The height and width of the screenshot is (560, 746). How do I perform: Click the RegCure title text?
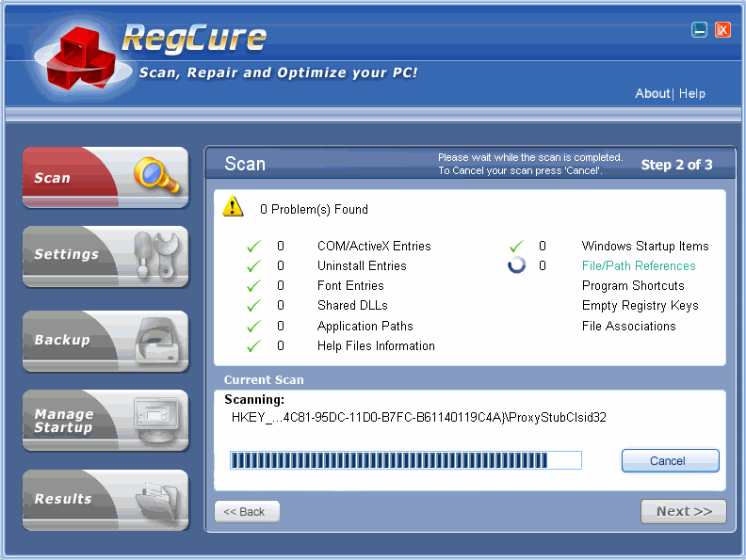194,38
